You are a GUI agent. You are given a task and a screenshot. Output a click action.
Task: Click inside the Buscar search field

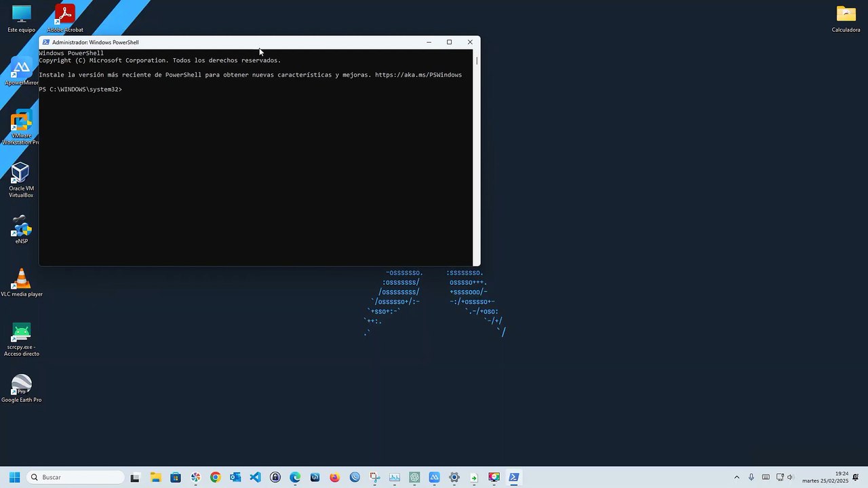point(75,477)
